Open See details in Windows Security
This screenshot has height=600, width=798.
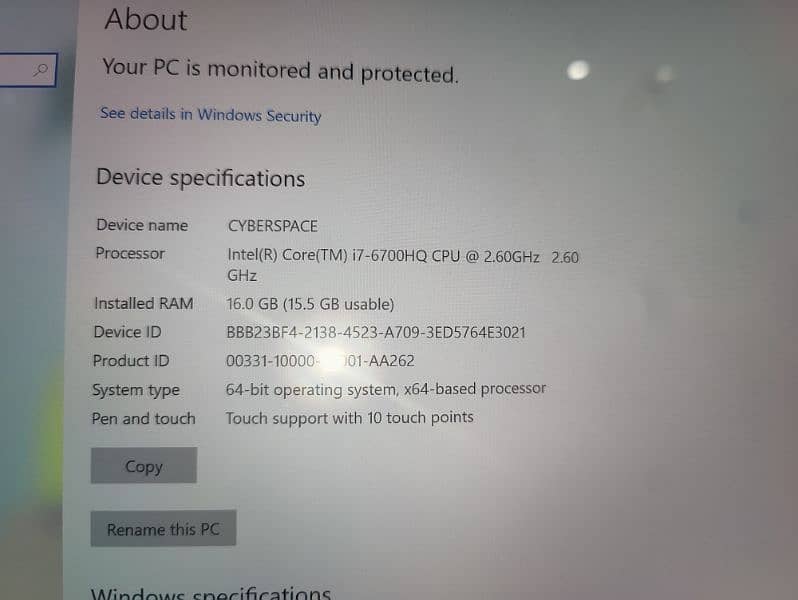[210, 115]
